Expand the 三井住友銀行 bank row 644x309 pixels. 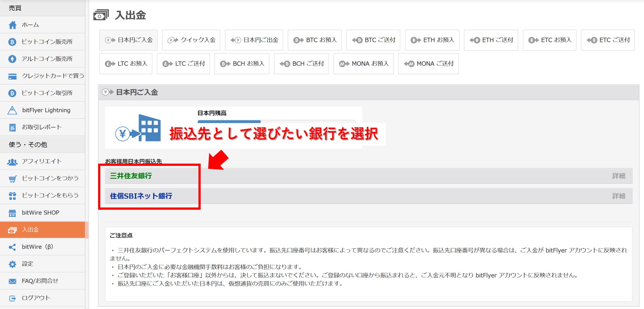click(x=369, y=176)
